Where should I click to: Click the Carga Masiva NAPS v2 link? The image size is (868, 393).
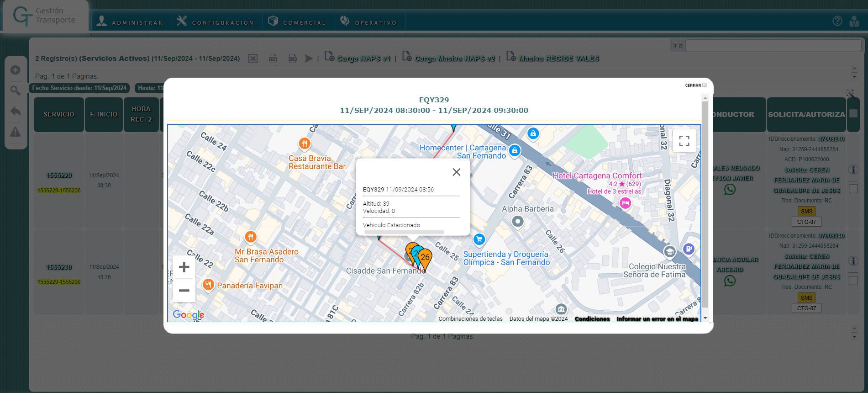(454, 58)
